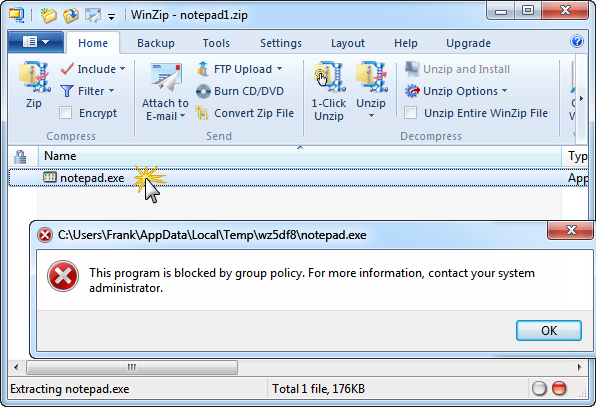Switch to the Backup tab
596x407 pixels.
click(x=156, y=43)
